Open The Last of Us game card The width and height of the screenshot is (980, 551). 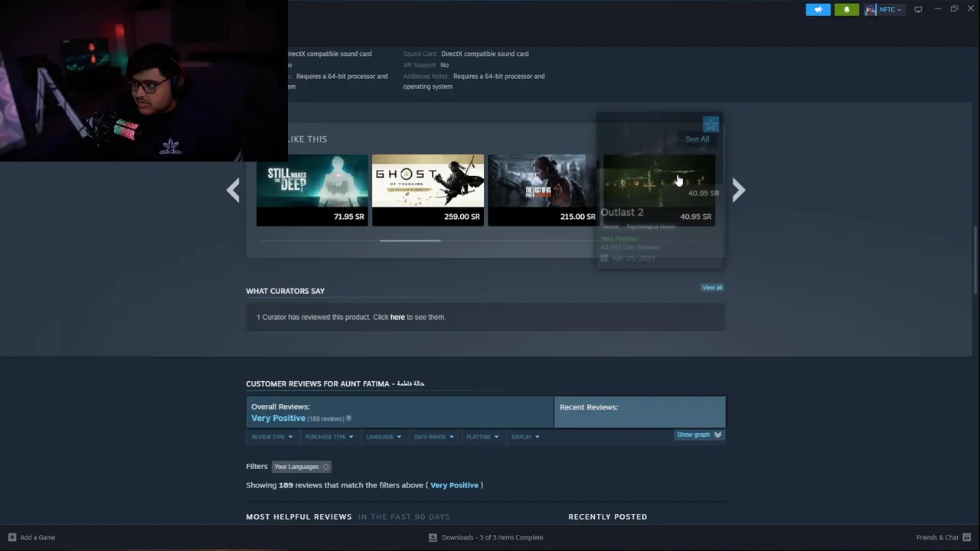(x=542, y=190)
